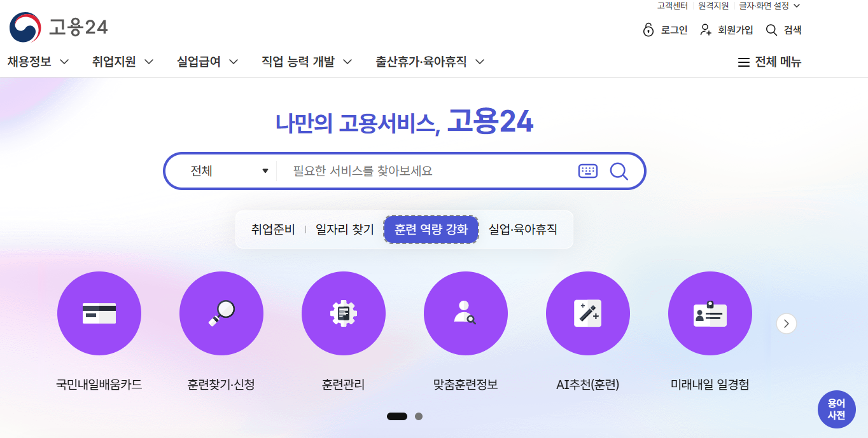The width and height of the screenshot is (868, 438).
Task: Select the 일자리 찾기 tab
Action: tap(345, 229)
